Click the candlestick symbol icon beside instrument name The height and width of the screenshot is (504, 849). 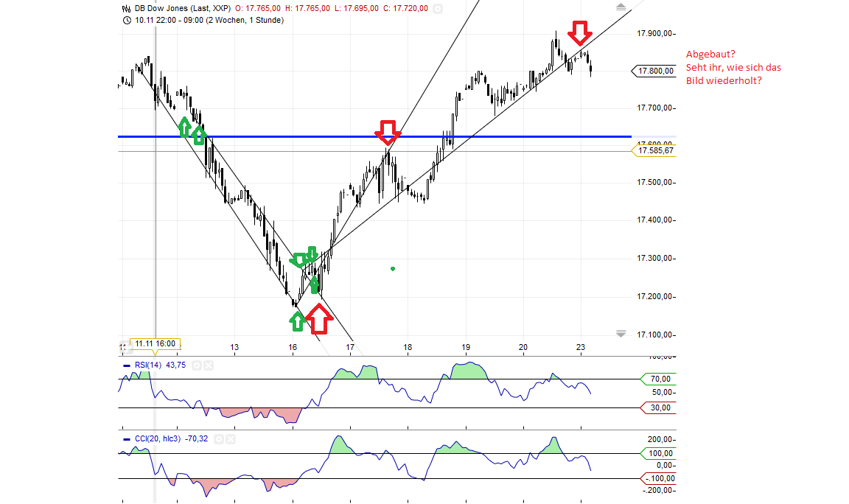pyautogui.click(x=125, y=8)
